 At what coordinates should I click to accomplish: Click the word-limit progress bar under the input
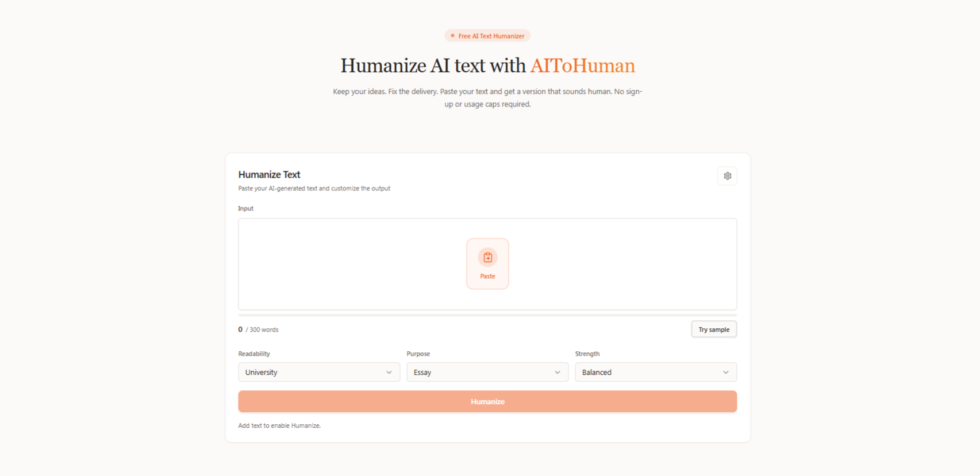click(487, 315)
